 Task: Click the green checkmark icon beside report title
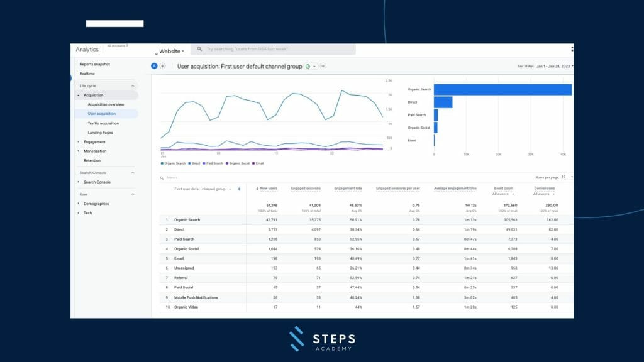[308, 66]
